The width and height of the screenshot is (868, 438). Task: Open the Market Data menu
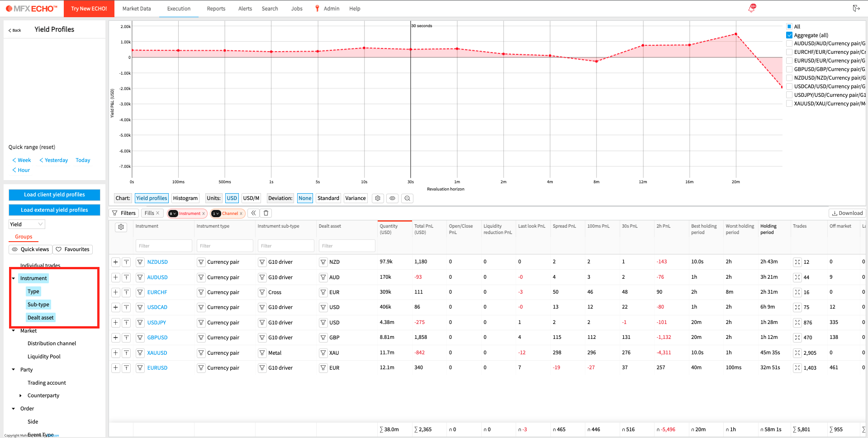coord(137,9)
